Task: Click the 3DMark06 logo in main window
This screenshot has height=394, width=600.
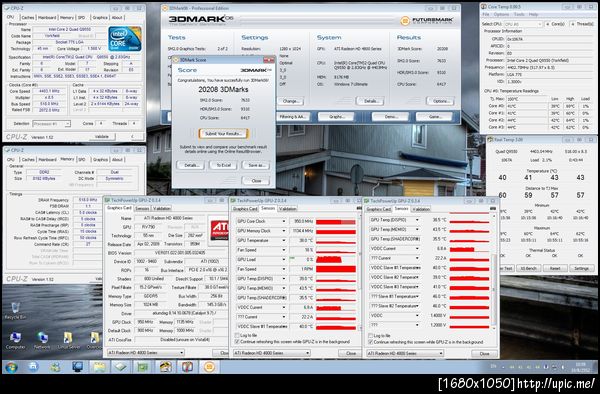Action: coord(201,19)
